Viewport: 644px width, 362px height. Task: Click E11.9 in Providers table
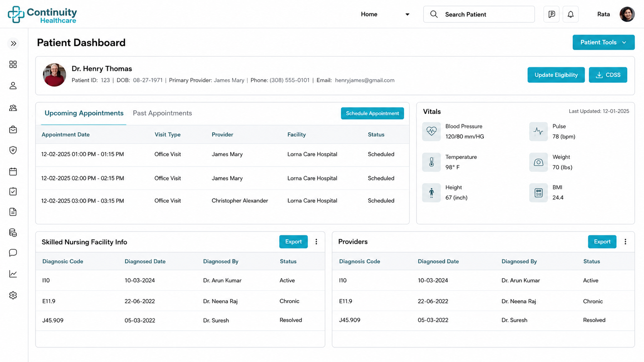pyautogui.click(x=345, y=301)
